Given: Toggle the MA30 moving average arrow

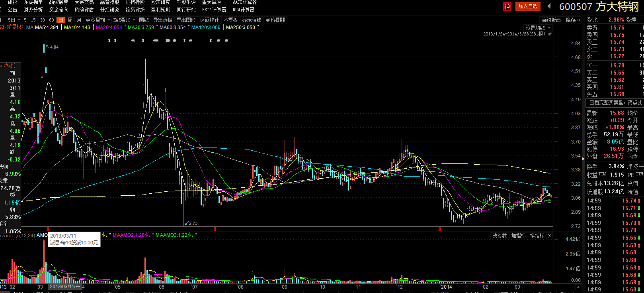Looking at the screenshot, I should (156, 27).
